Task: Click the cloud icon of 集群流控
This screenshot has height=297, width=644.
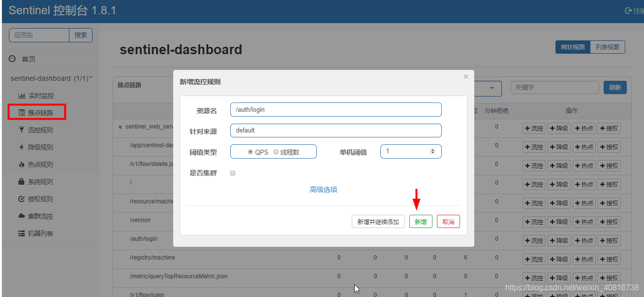Action: [22, 216]
